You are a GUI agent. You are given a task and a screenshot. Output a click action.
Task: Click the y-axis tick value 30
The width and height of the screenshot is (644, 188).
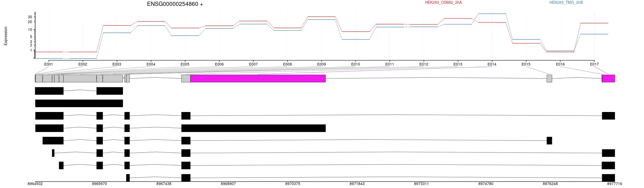point(30,17)
